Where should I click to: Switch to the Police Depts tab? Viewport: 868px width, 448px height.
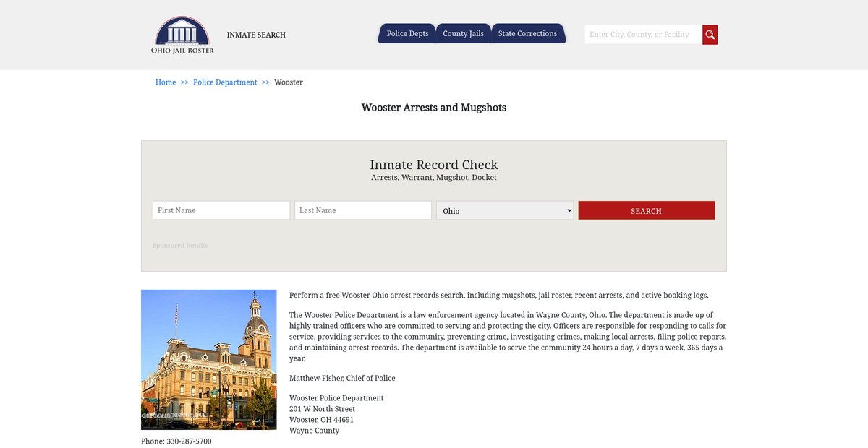pyautogui.click(x=407, y=34)
